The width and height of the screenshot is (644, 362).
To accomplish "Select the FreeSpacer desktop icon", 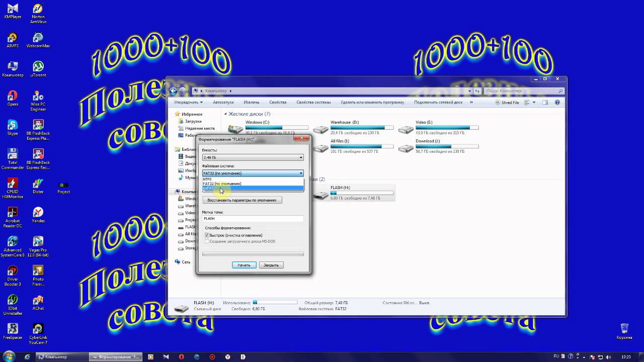I will 13,332.
